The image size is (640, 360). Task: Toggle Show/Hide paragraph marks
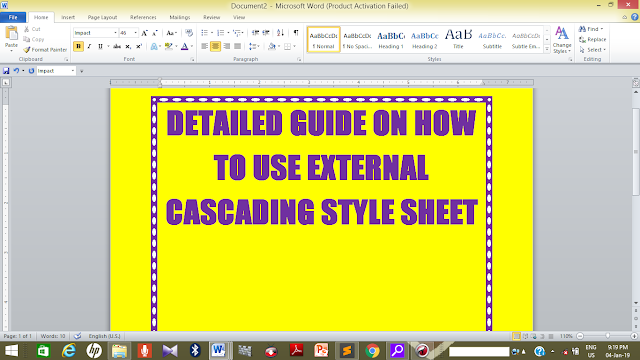point(296,33)
